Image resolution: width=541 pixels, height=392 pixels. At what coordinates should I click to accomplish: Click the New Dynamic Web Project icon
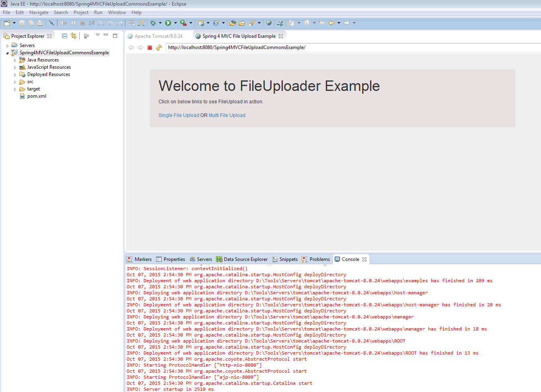201,23
